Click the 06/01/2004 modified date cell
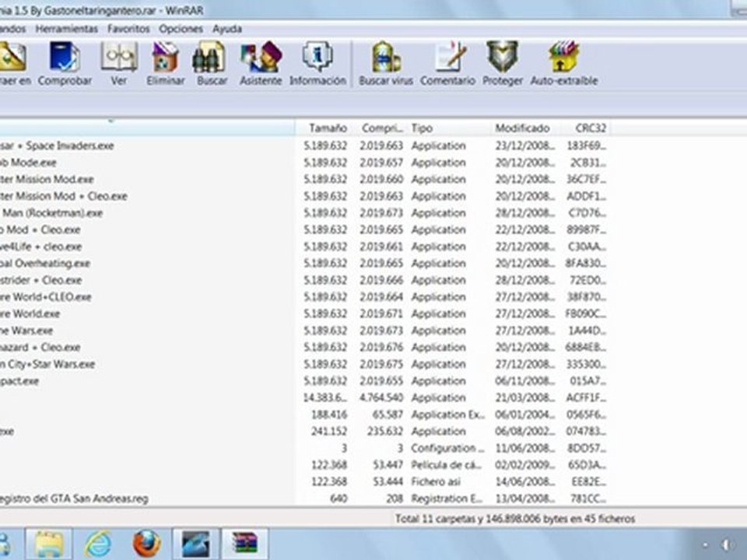Viewport: 747px width, 560px height. (525, 415)
